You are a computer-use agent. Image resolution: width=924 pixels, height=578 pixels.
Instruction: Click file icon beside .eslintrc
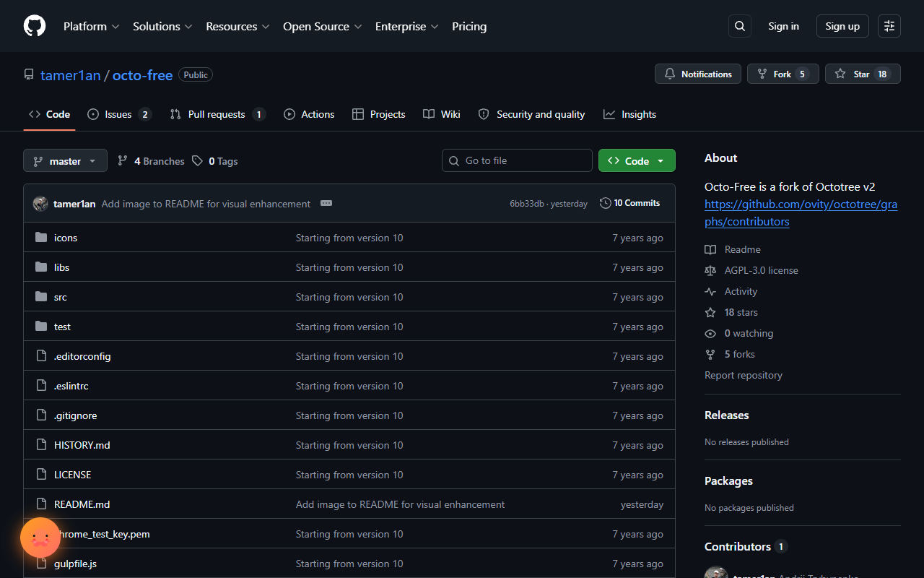pyautogui.click(x=41, y=386)
